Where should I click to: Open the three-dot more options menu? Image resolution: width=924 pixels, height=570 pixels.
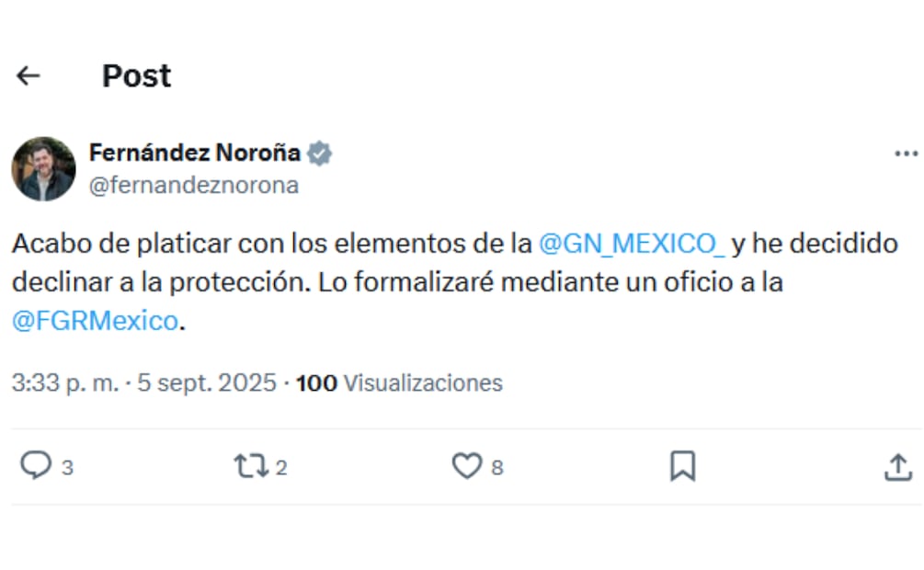[906, 154]
